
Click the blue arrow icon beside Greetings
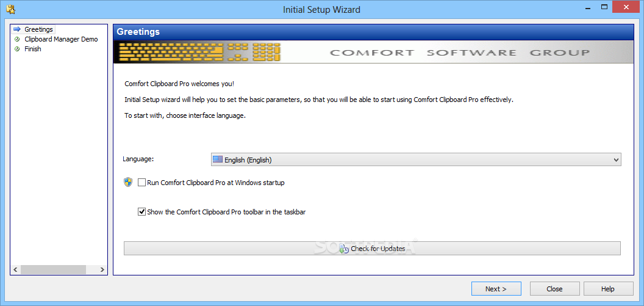pyautogui.click(x=17, y=29)
